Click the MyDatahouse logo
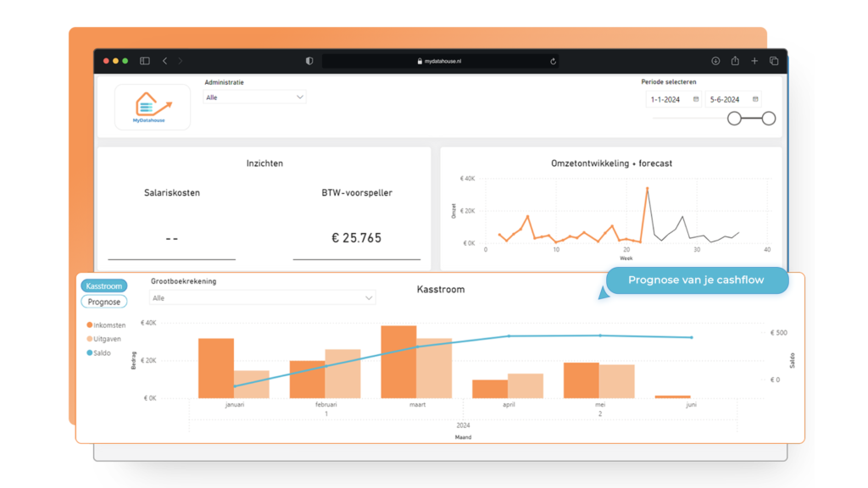This screenshot has height=488, width=868. (x=153, y=108)
